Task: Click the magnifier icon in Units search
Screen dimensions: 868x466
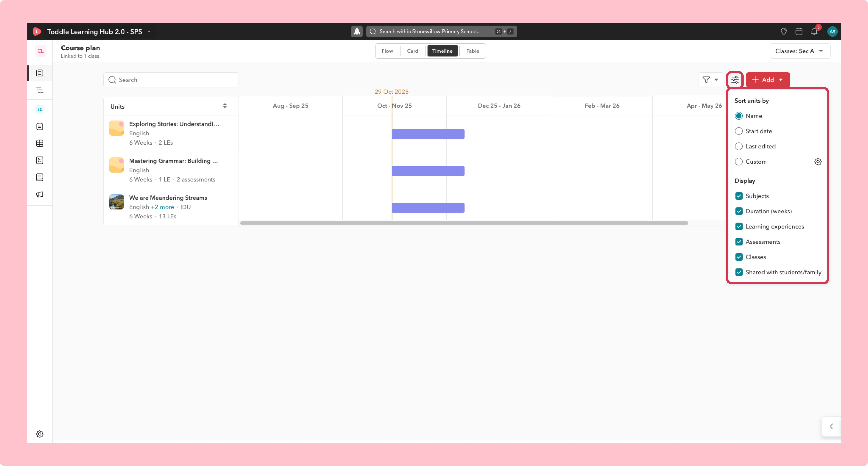Action: coord(112,80)
